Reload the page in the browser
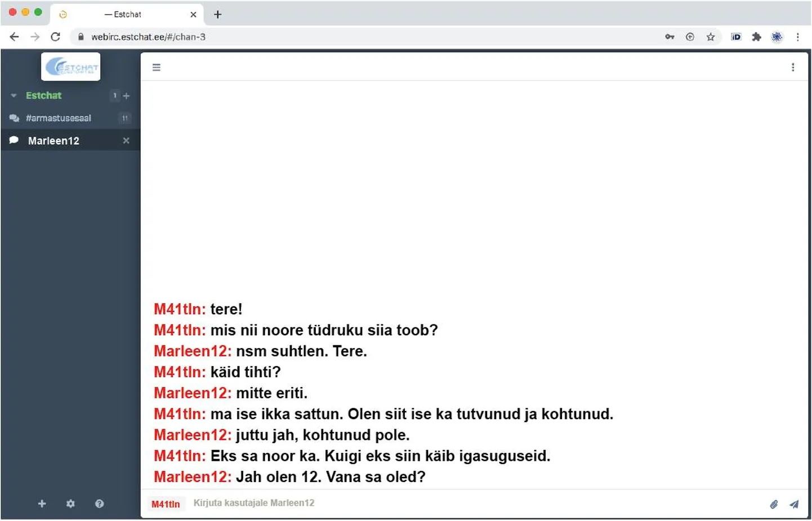Image resolution: width=812 pixels, height=521 pixels. pyautogui.click(x=55, y=37)
